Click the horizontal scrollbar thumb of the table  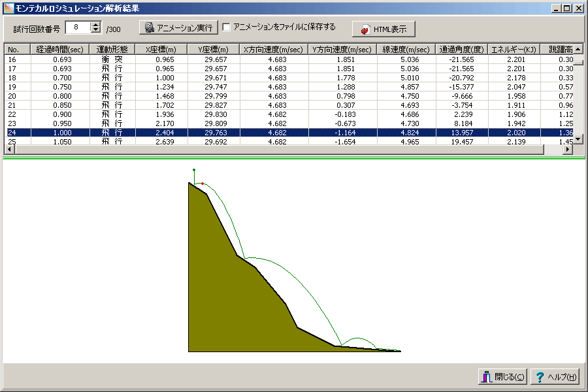(x=280, y=150)
